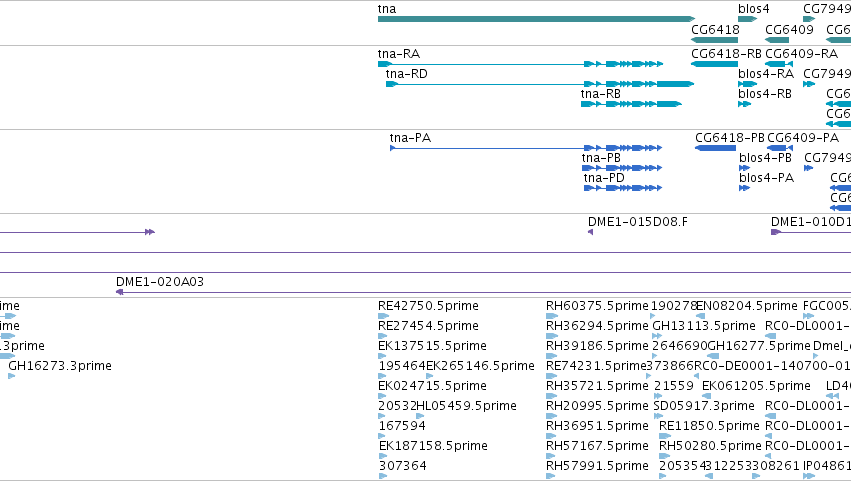Select the RE42750.5prime EST arrow
851x481 pixels.
click(x=383, y=316)
